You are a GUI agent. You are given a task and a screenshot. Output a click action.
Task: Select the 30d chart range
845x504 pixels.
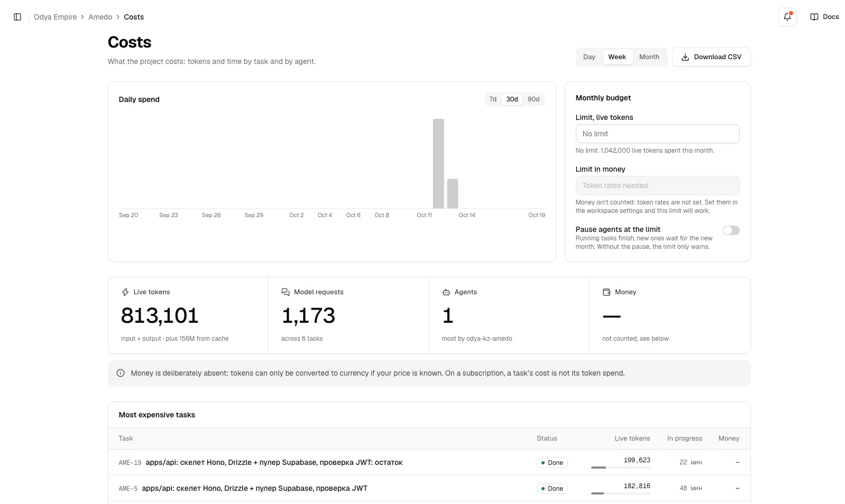pos(512,99)
